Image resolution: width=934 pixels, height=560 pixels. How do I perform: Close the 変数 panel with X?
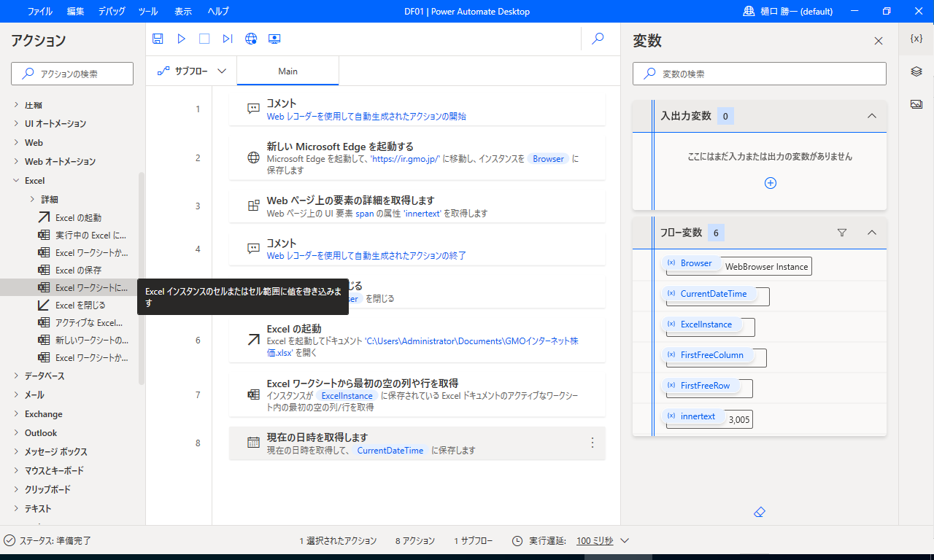pos(879,41)
